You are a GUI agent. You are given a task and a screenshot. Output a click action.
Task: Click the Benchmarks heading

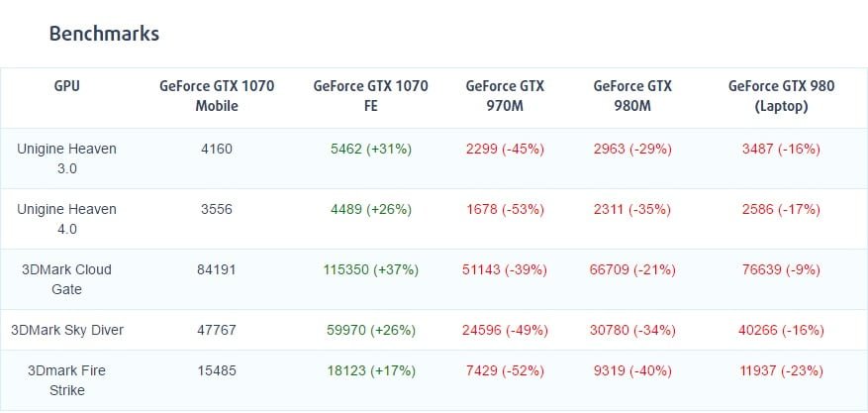(104, 34)
